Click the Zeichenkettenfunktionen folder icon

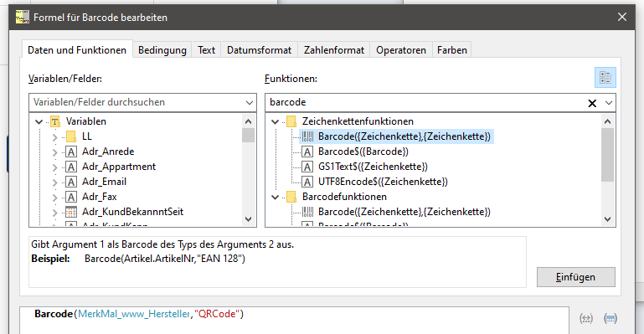click(x=291, y=121)
